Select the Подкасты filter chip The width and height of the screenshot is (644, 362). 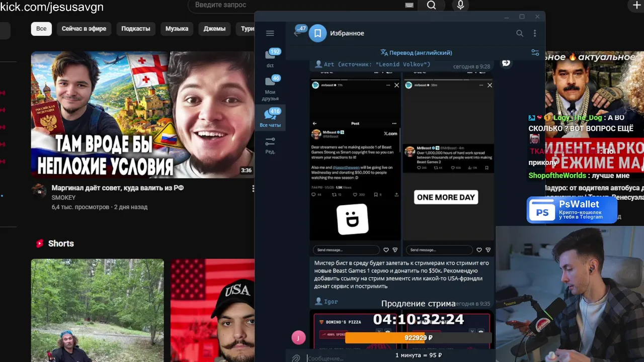click(136, 29)
